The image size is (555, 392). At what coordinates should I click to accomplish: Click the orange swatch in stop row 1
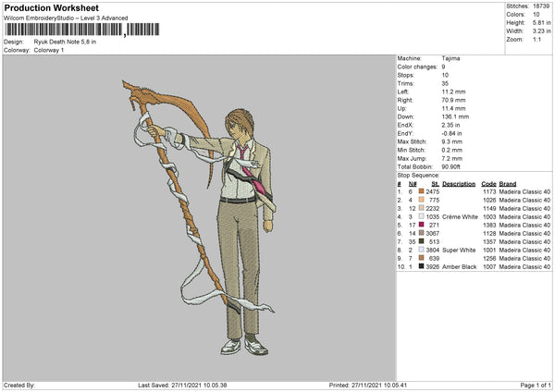pyautogui.click(x=421, y=191)
